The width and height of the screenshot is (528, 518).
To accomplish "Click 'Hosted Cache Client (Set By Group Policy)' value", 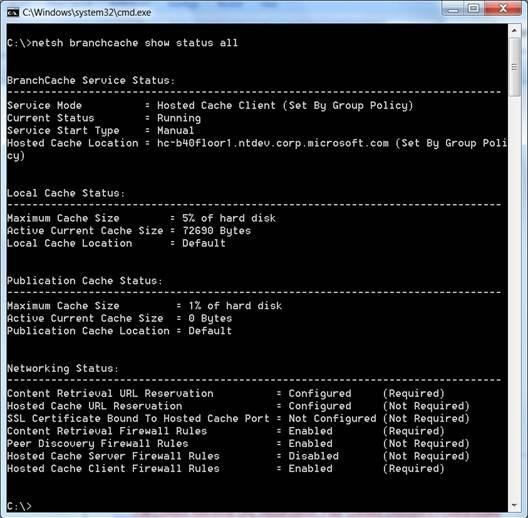I will coord(285,105).
